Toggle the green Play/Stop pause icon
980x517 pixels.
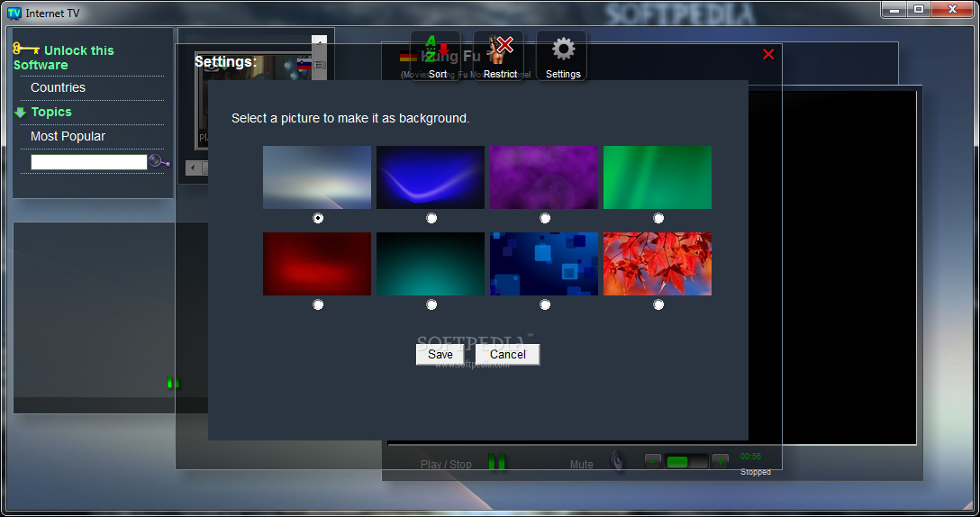(x=497, y=462)
